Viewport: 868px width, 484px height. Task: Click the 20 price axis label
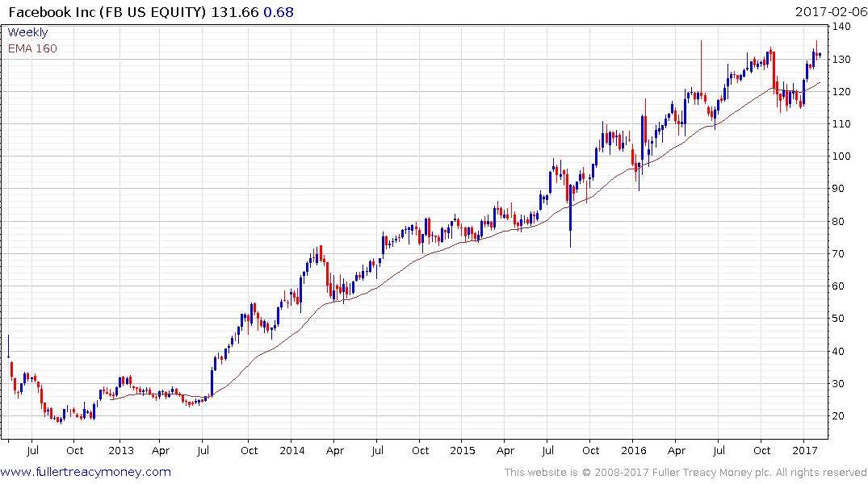pos(838,416)
